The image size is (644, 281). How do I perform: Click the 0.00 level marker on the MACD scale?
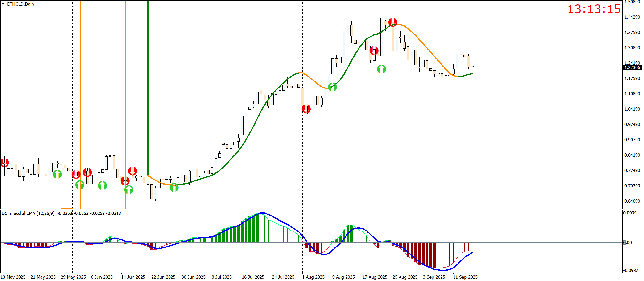627,243
